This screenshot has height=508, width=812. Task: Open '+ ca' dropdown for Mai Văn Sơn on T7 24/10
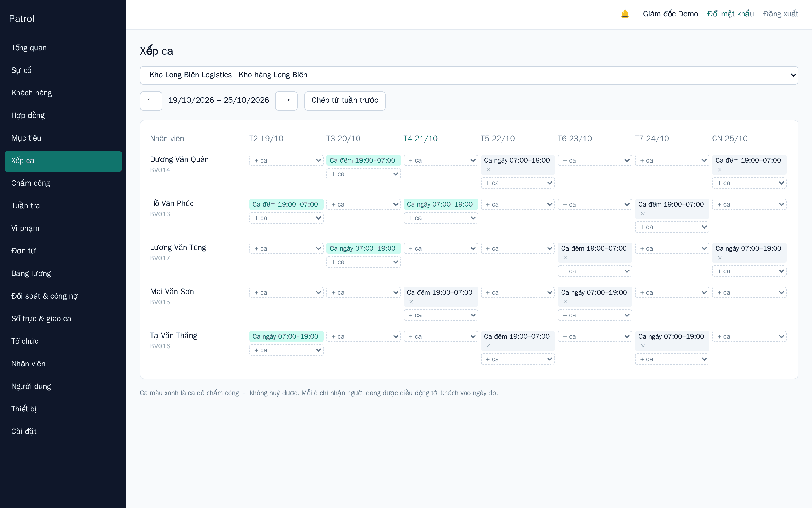click(672, 292)
